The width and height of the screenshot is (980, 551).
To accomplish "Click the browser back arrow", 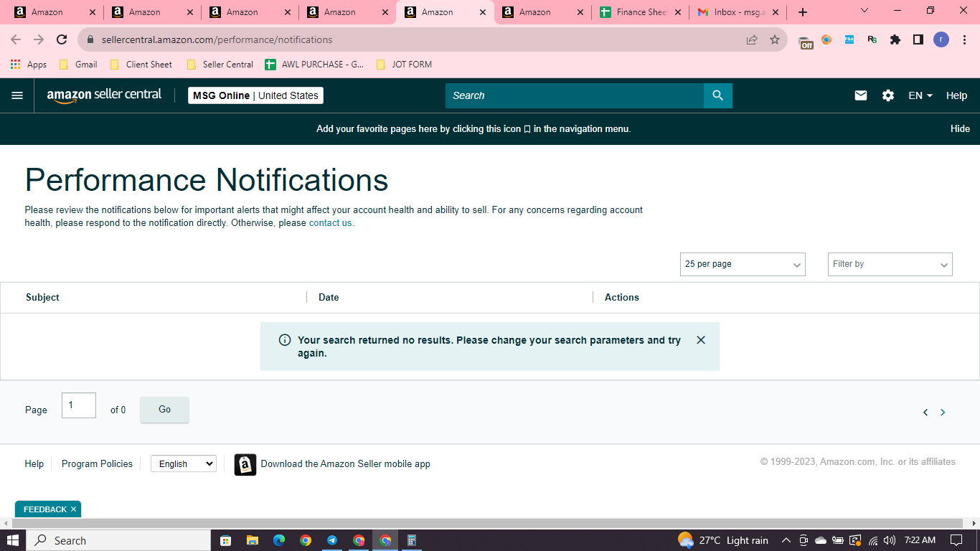I will (16, 39).
